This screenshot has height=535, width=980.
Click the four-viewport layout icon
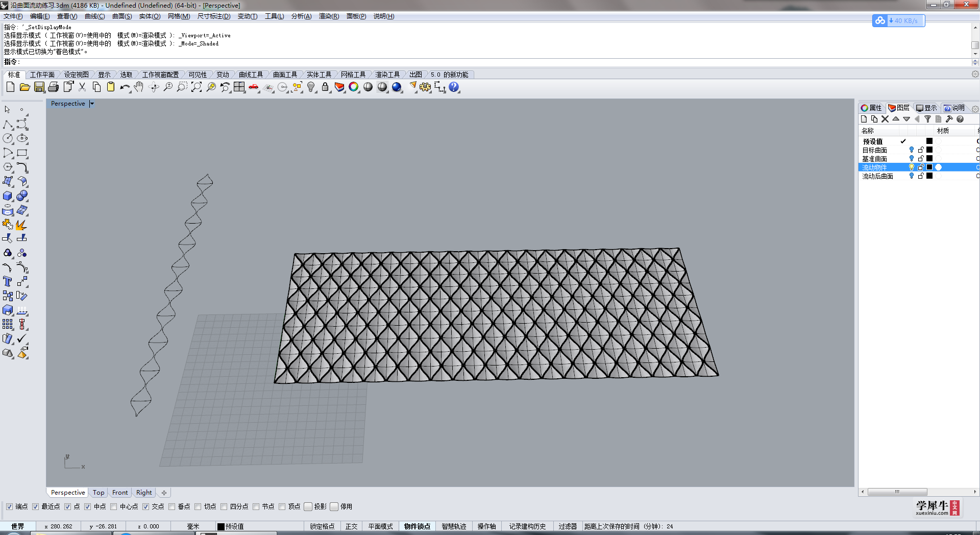point(239,87)
